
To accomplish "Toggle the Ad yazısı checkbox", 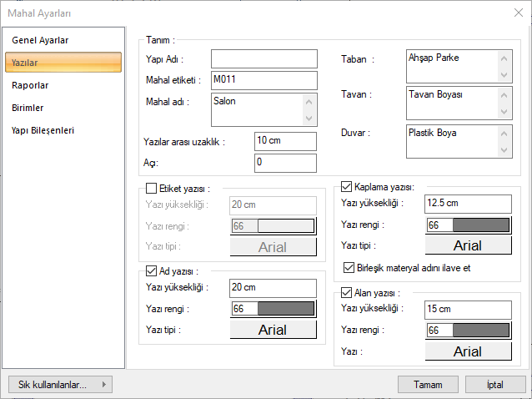I will pos(152,270).
